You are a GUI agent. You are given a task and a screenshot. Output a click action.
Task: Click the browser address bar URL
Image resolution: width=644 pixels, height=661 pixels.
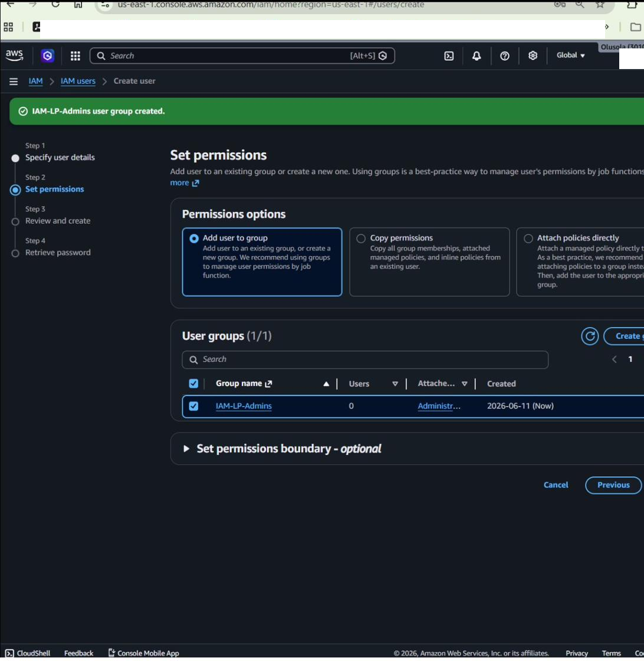(x=271, y=5)
